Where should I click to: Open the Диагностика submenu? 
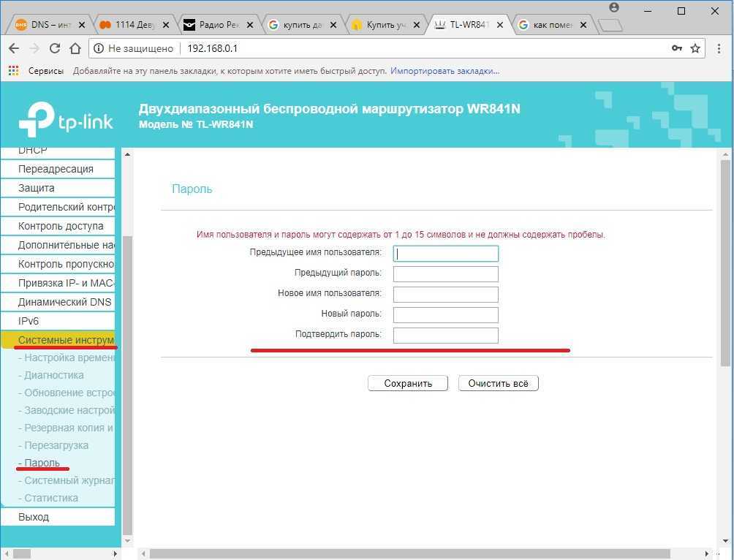50,375
